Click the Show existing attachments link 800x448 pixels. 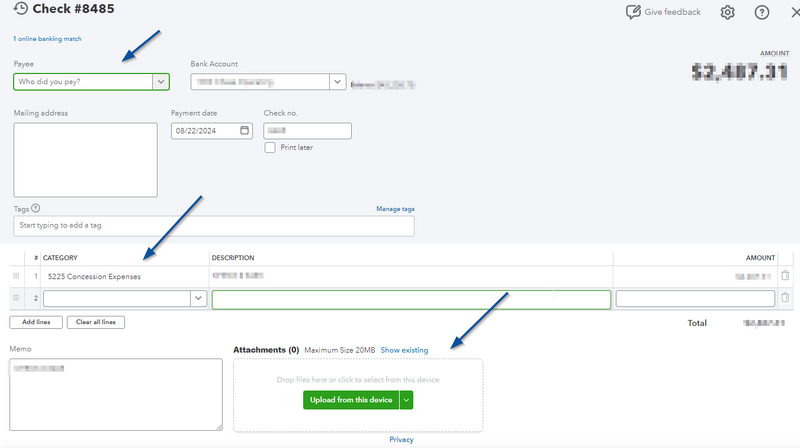(x=404, y=350)
